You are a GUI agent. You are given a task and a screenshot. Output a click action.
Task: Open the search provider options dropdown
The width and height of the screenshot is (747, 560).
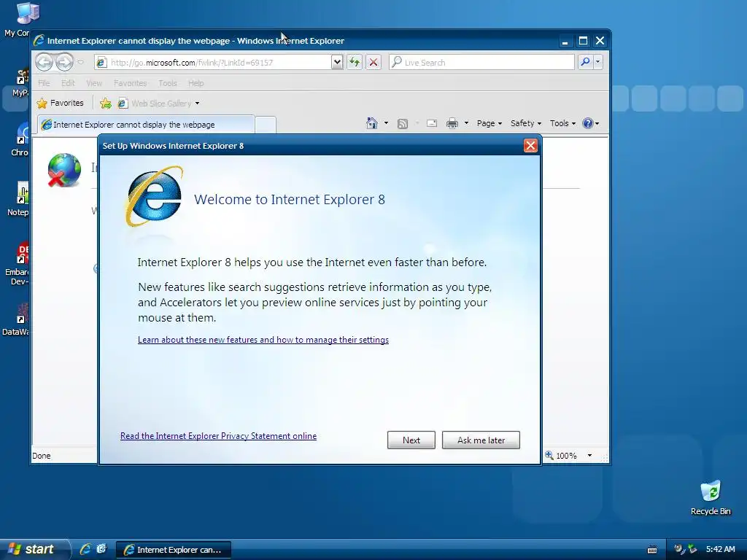598,62
